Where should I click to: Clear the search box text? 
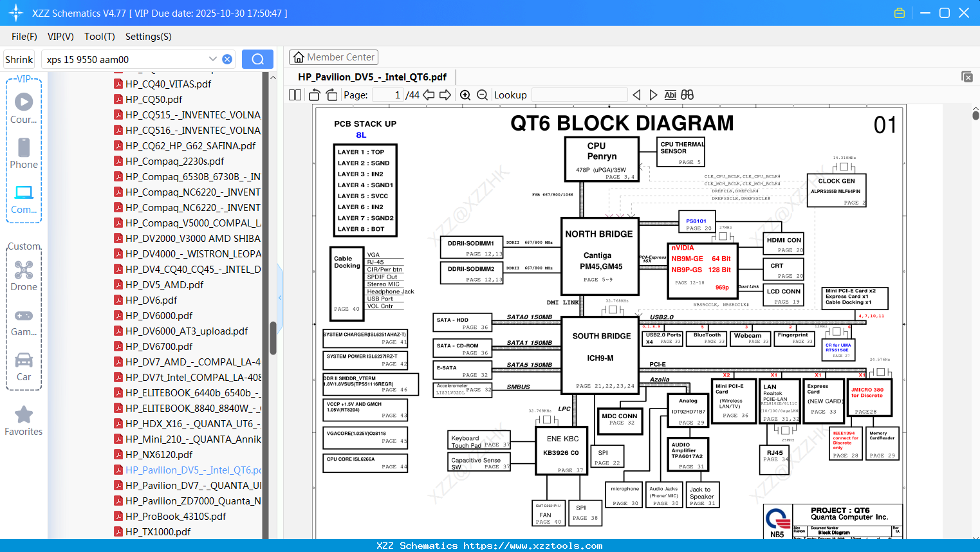227,59
